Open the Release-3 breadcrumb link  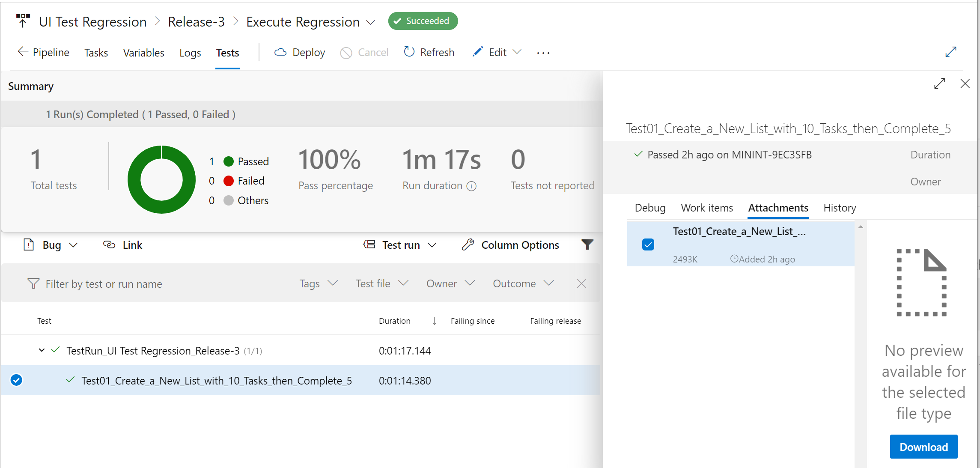coord(196,21)
